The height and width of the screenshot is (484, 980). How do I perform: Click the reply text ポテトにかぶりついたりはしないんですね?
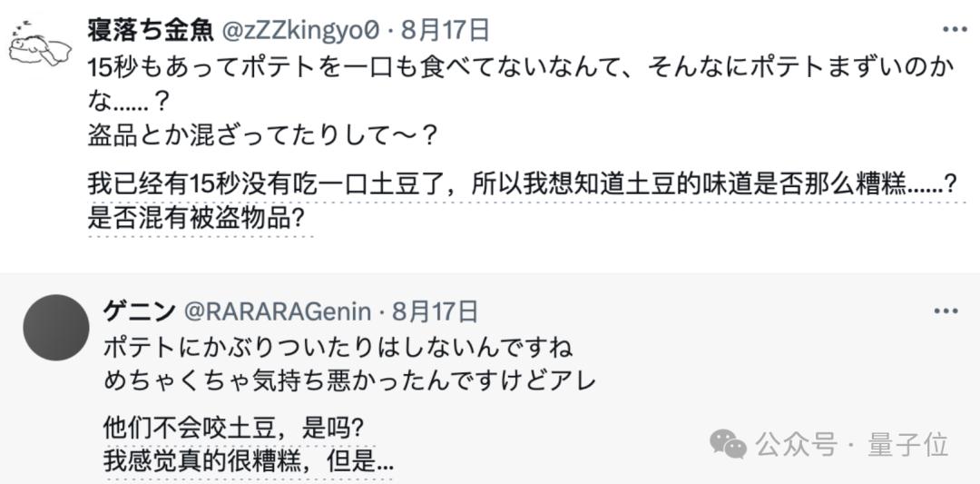(338, 349)
